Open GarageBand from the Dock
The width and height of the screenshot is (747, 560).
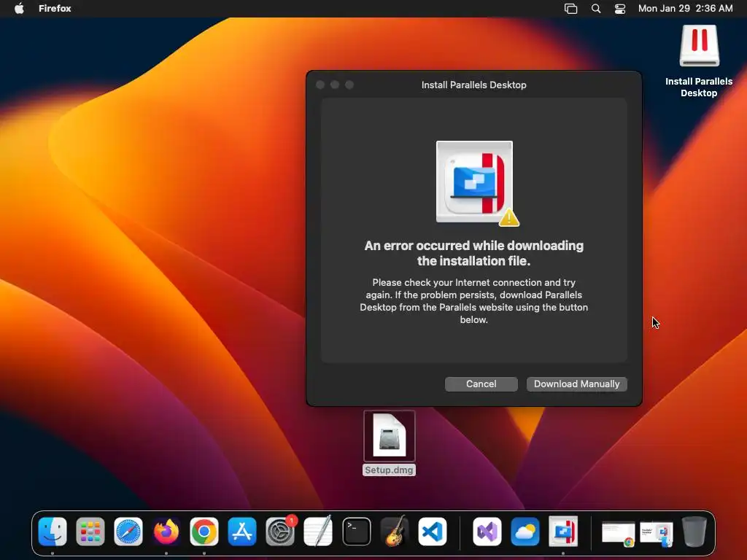(395, 532)
